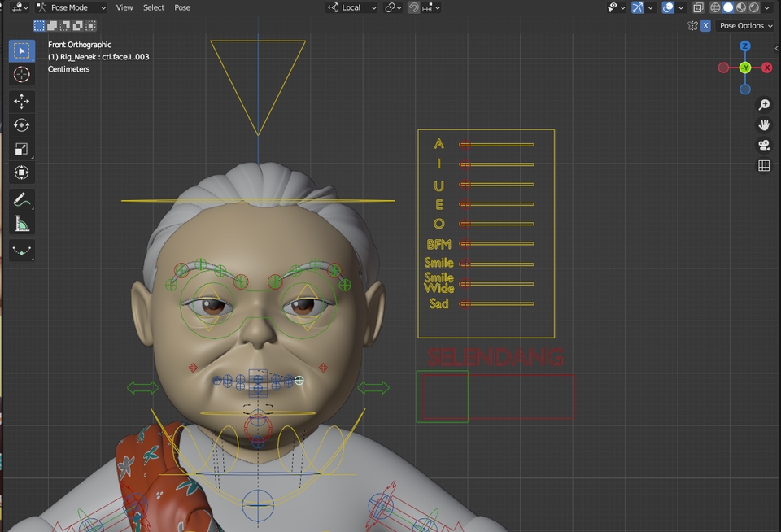Activate the Rotate tool
The image size is (781, 532).
pos(22,124)
